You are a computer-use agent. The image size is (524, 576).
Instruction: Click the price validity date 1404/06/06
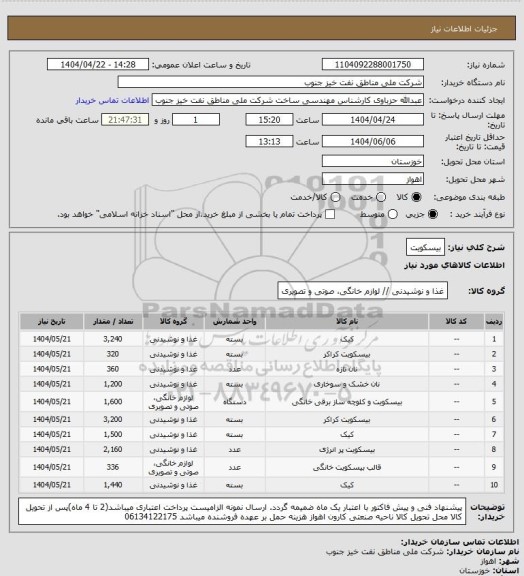[x=373, y=141]
